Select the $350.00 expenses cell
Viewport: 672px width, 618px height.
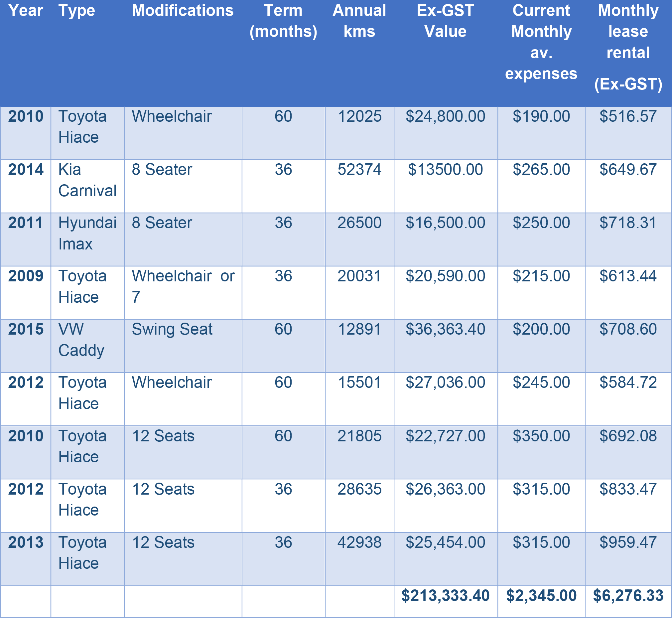[541, 436]
